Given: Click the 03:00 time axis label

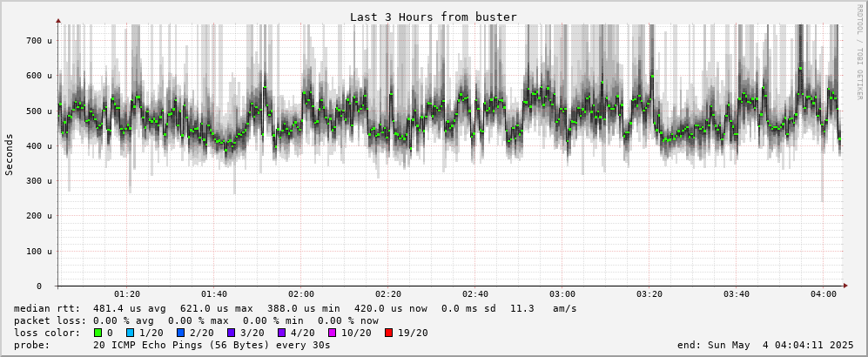Looking at the screenshot, I should (x=562, y=294).
